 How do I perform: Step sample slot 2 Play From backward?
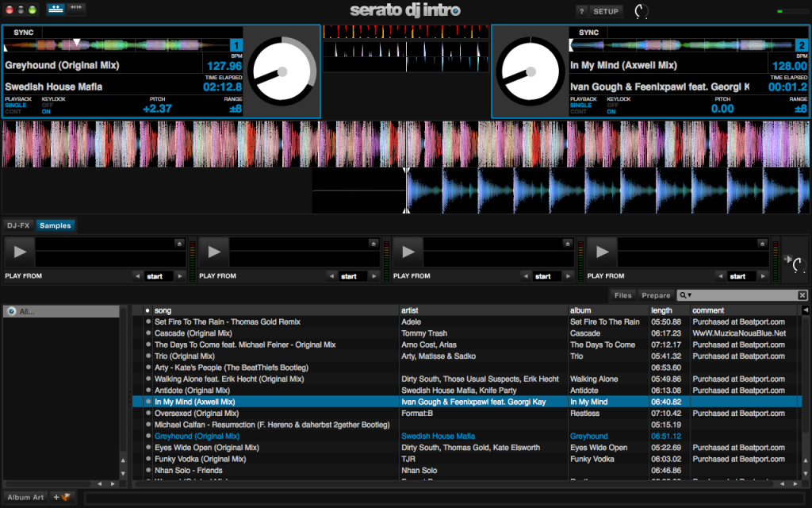coord(331,276)
